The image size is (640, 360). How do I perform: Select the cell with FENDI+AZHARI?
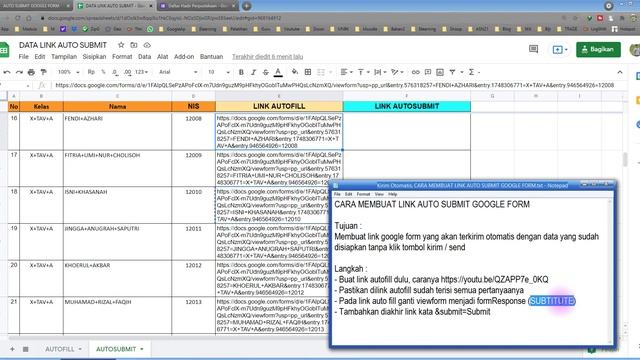click(x=117, y=131)
